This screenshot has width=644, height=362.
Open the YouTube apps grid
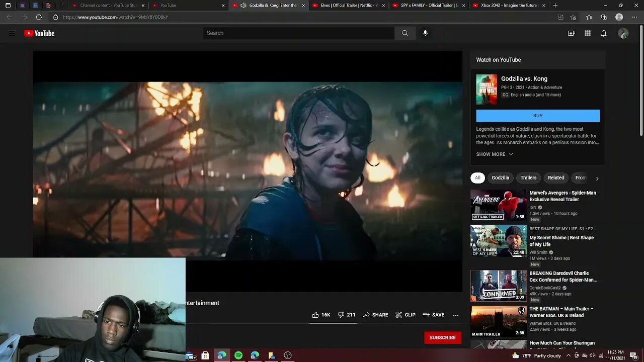pyautogui.click(x=587, y=33)
